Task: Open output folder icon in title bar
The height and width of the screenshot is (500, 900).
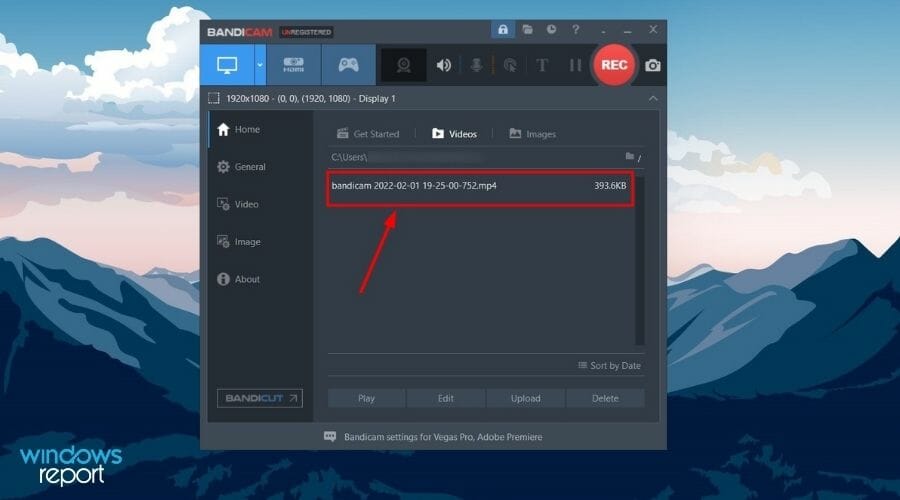Action: 527,29
